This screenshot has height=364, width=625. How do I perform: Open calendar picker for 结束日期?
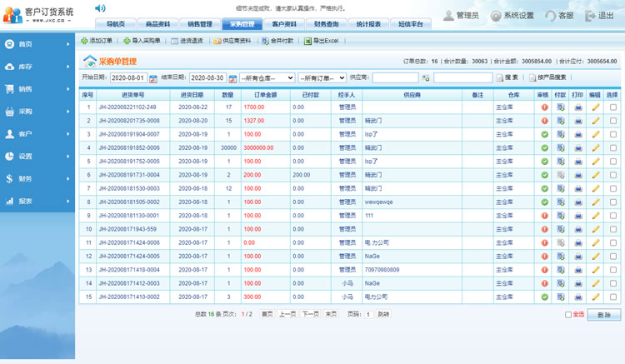[x=232, y=78]
